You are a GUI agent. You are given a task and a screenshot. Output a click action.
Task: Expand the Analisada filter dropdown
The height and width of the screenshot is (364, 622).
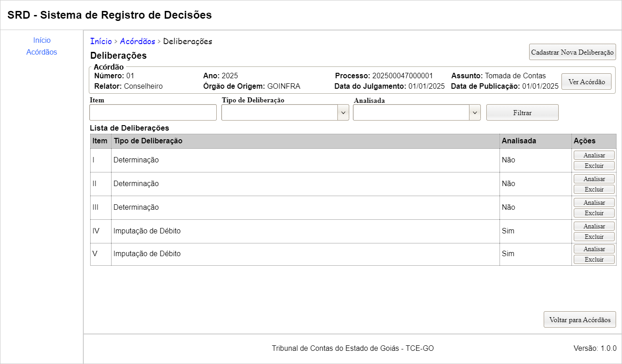coord(417,112)
